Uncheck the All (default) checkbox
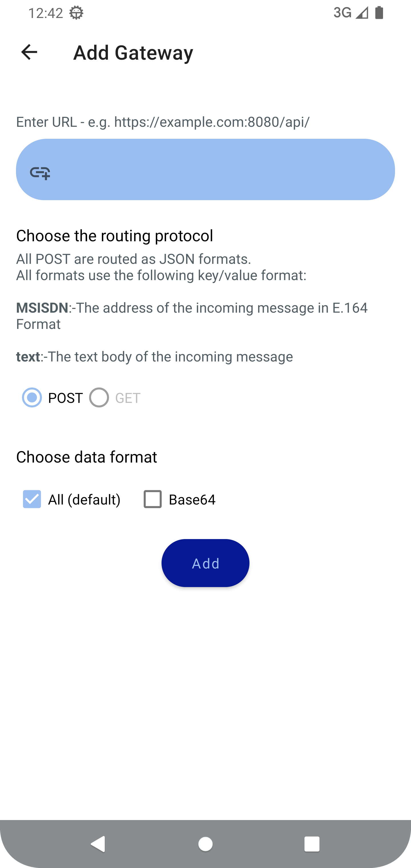The width and height of the screenshot is (411, 868). click(32, 499)
